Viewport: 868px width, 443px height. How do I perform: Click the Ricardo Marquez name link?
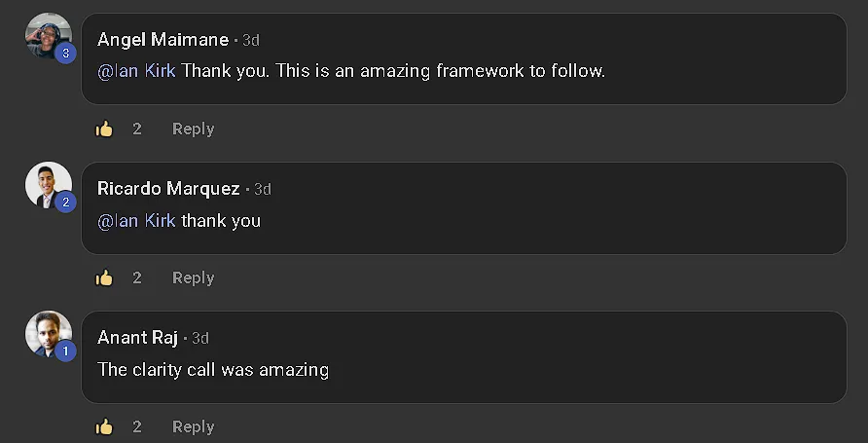pos(168,189)
